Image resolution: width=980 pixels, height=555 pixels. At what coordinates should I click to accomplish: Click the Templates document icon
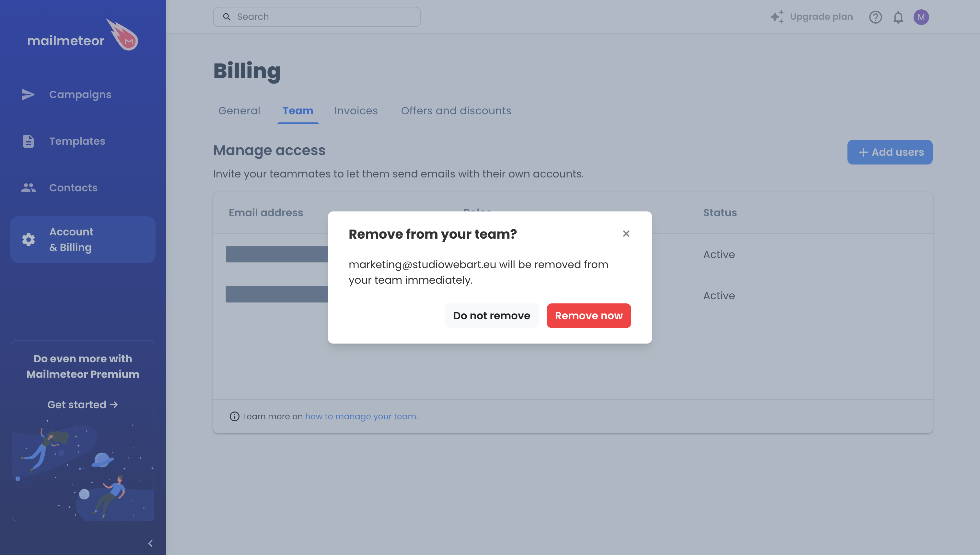click(x=28, y=141)
